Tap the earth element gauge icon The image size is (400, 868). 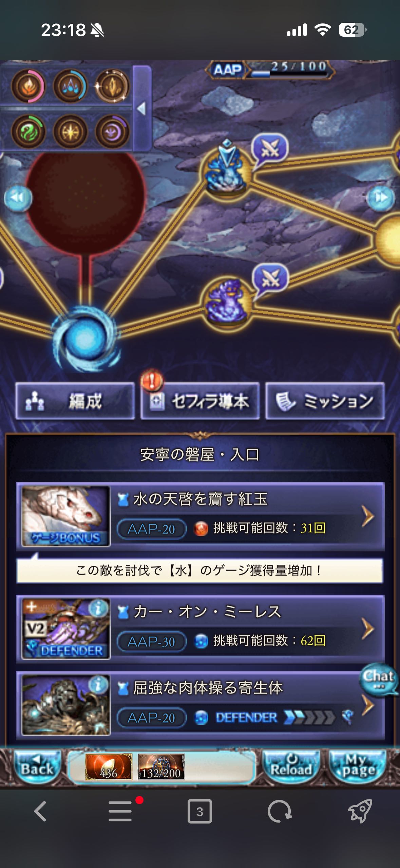coord(112,86)
